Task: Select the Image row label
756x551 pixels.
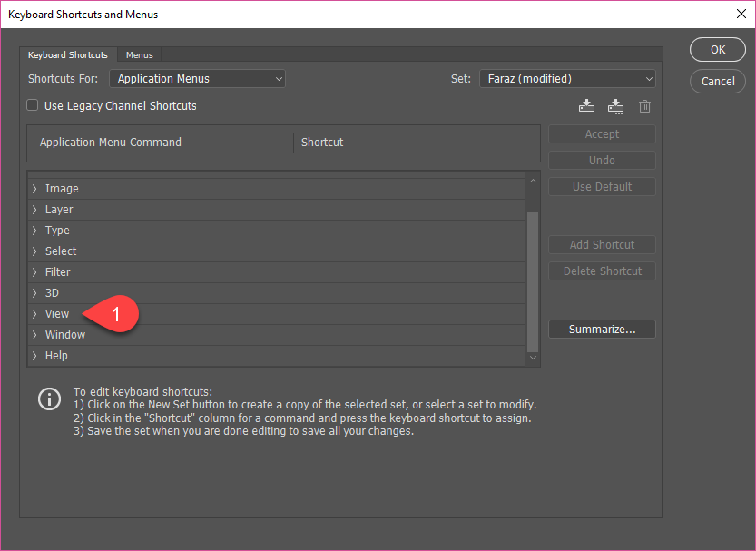Action: tap(62, 189)
